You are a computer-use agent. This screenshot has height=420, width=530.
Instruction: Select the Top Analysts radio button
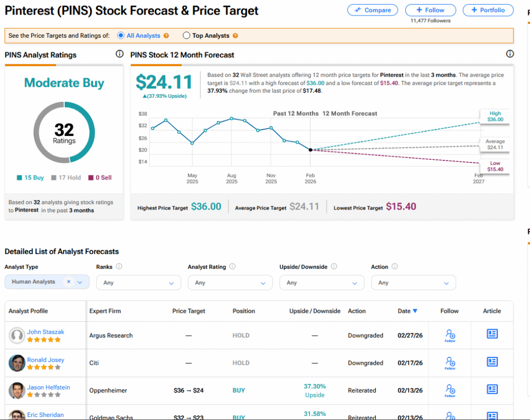(x=187, y=36)
